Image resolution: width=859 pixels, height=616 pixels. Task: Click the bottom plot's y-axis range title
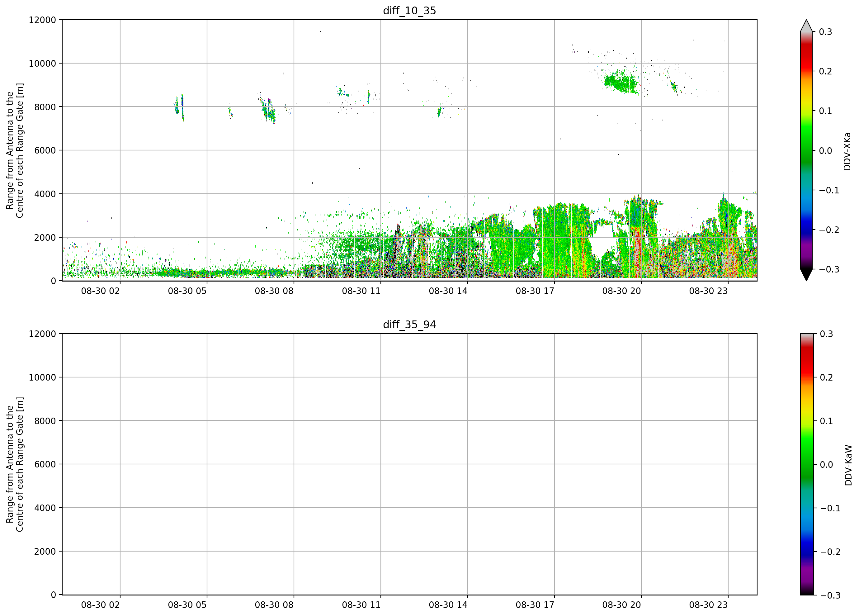click(15, 464)
